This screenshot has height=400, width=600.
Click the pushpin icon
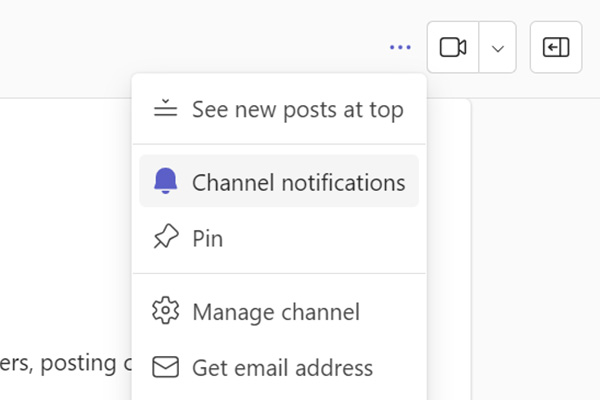[165, 238]
